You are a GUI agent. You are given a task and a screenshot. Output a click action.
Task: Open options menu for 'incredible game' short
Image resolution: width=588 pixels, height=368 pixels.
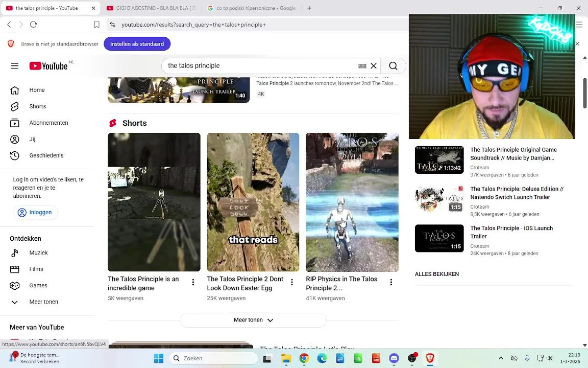[193, 282]
